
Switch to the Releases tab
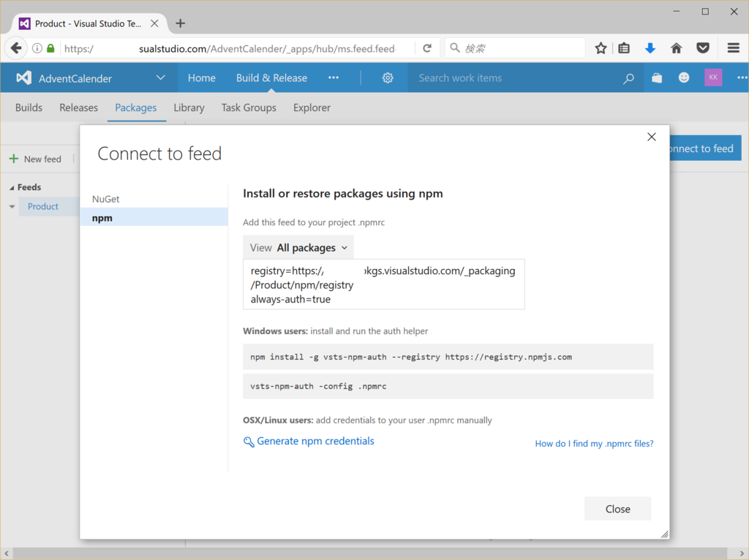click(x=79, y=107)
